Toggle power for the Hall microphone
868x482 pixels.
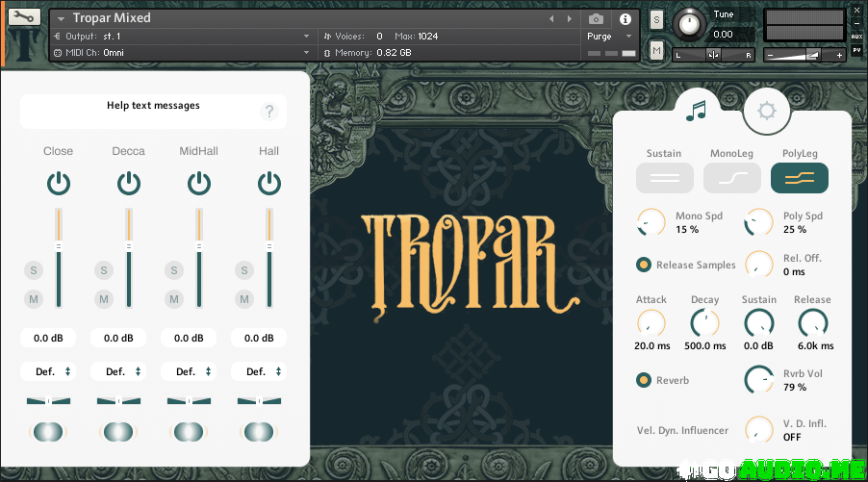(x=269, y=183)
